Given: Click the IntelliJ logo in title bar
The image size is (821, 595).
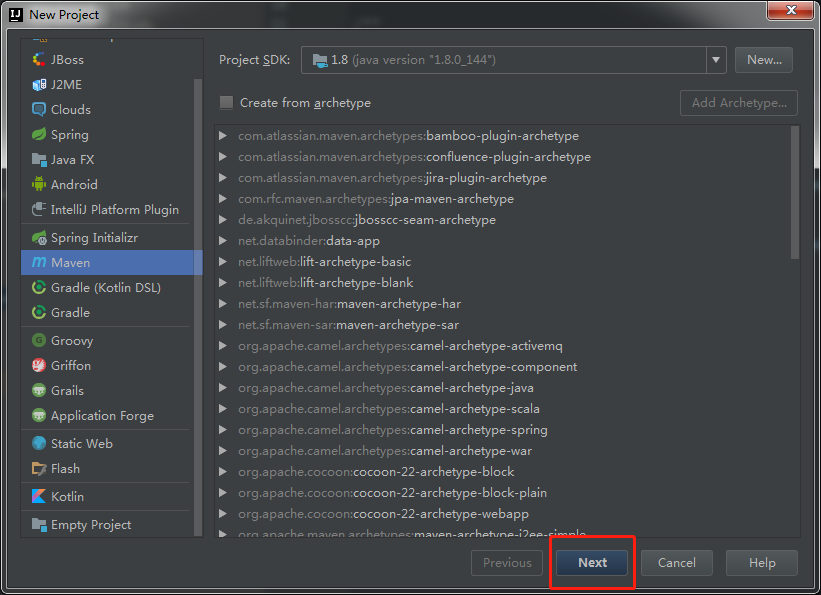Looking at the screenshot, I should 16,15.
